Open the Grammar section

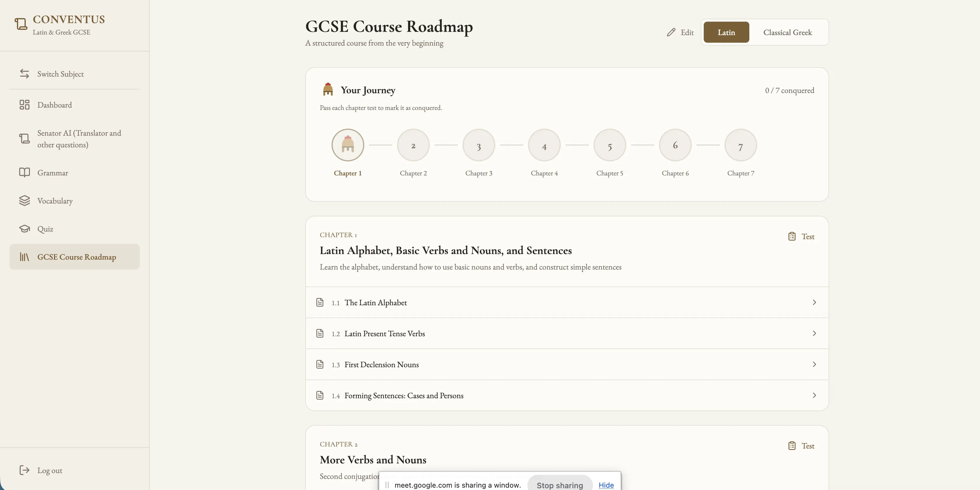click(x=75, y=173)
